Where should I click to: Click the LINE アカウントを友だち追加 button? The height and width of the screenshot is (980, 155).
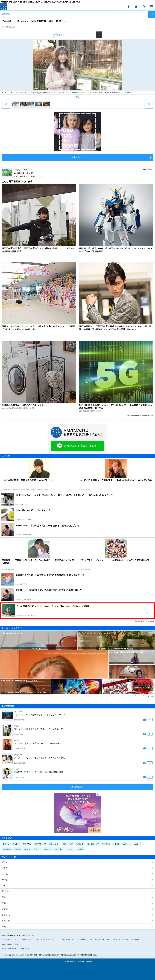pyautogui.click(x=77, y=446)
